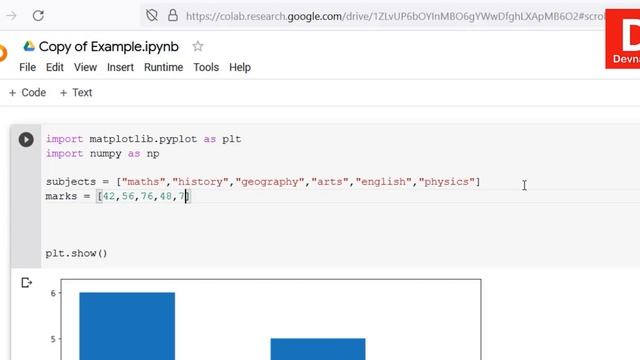
Task: Click the subjects list code line
Action: tap(263, 182)
